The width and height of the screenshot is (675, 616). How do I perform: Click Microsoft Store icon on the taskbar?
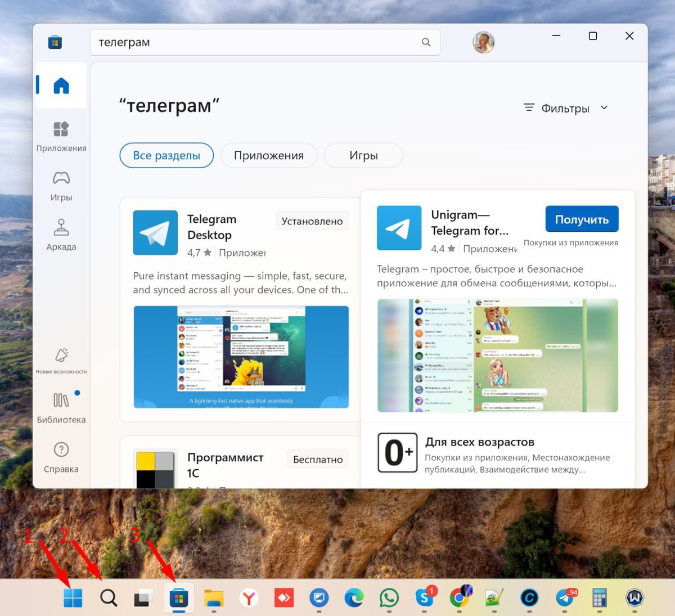[178, 598]
